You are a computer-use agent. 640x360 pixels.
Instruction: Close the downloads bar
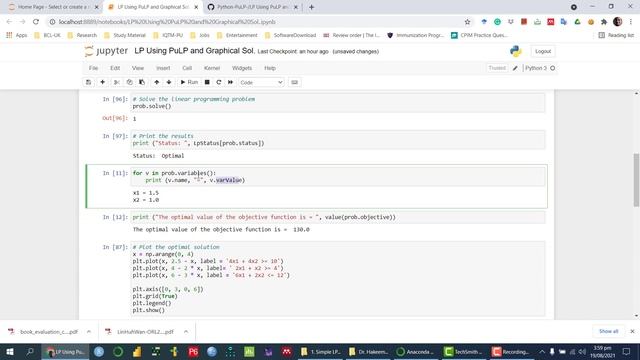[632, 331]
